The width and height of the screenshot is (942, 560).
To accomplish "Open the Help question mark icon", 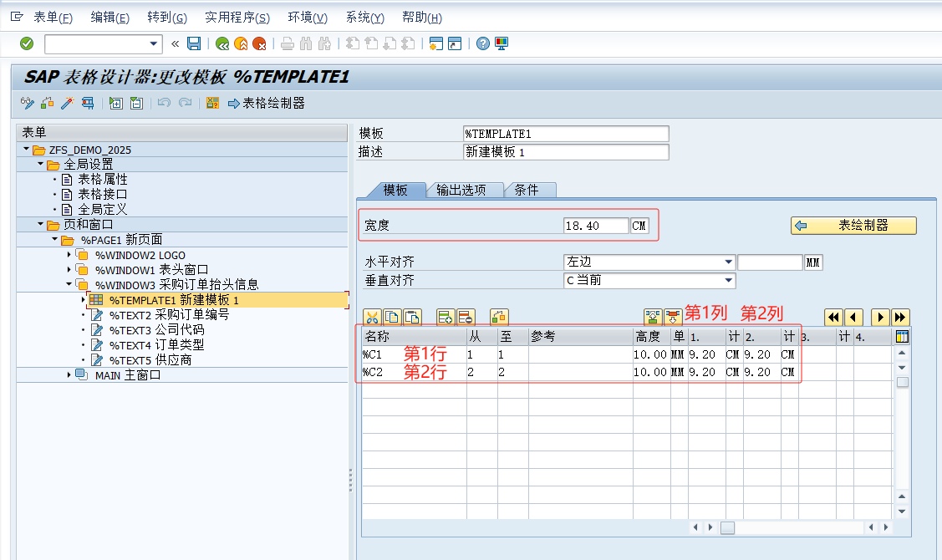I will pos(483,43).
